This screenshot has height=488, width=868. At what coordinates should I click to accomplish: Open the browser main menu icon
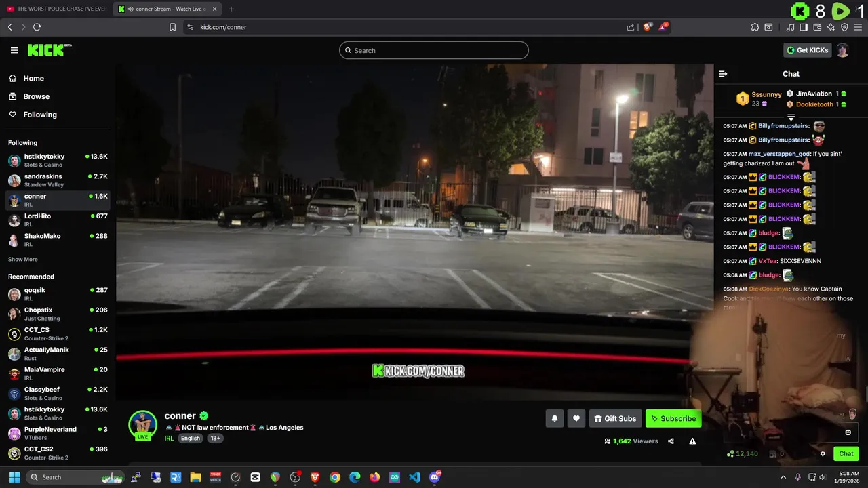click(858, 27)
